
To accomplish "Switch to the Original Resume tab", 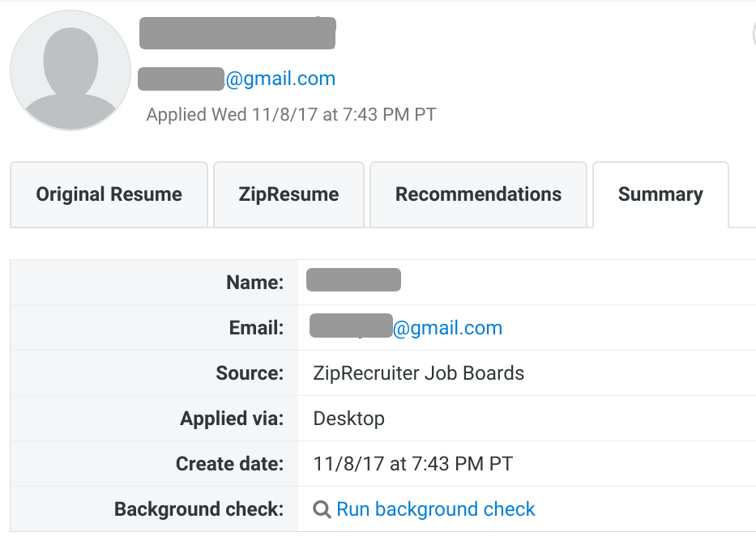I will pos(108,194).
